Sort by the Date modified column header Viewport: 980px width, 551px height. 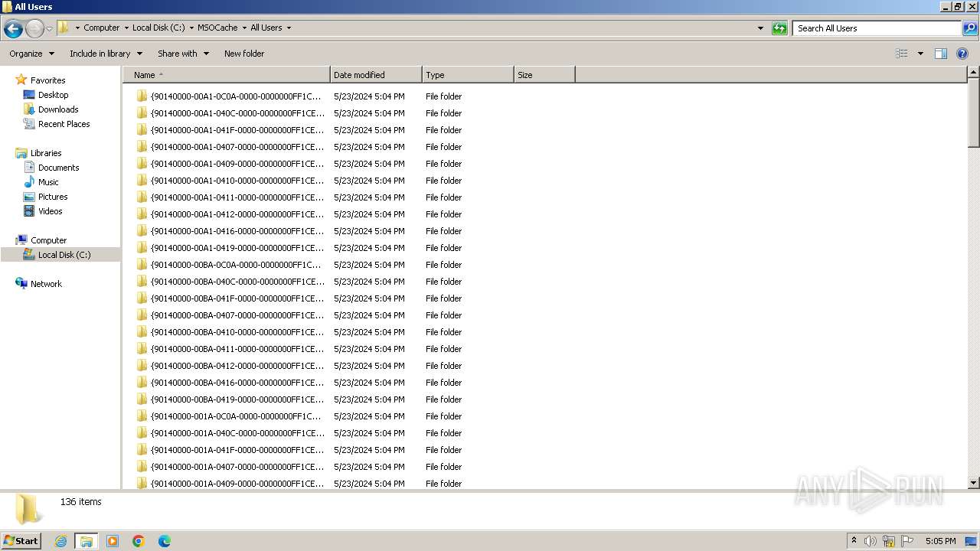[x=376, y=75]
